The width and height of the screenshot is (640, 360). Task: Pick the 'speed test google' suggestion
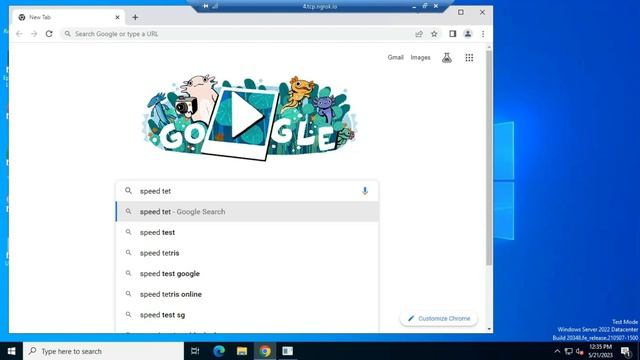247,273
